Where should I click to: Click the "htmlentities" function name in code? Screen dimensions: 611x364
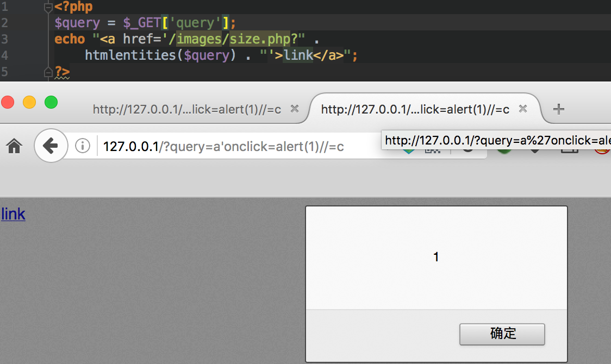130,55
